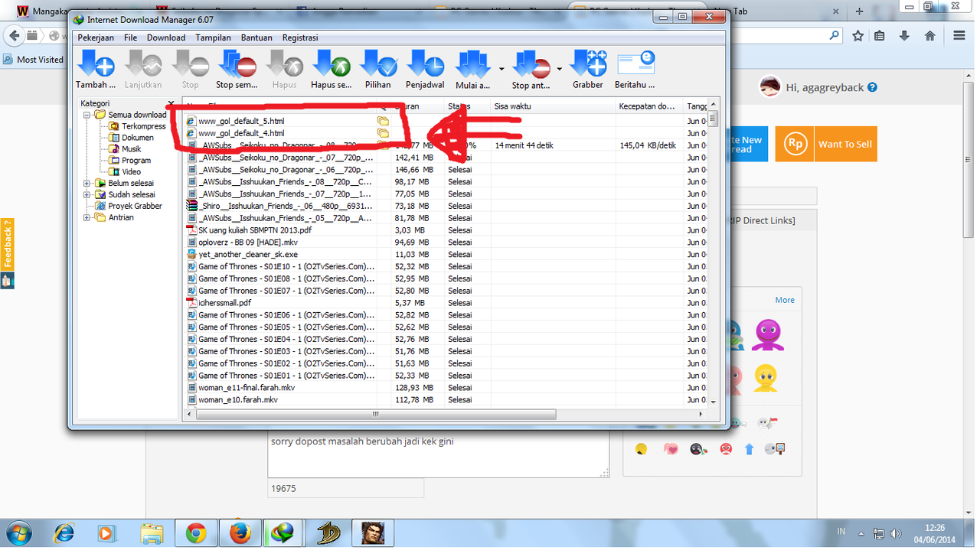The width and height of the screenshot is (980, 560).
Task: Click the Most Visited bookmarks item
Action: point(33,60)
